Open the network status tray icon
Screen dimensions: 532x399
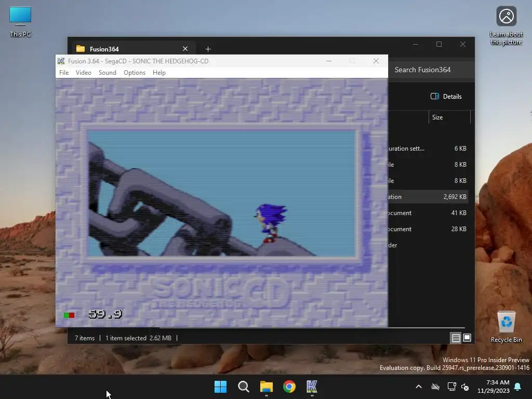[x=451, y=387]
